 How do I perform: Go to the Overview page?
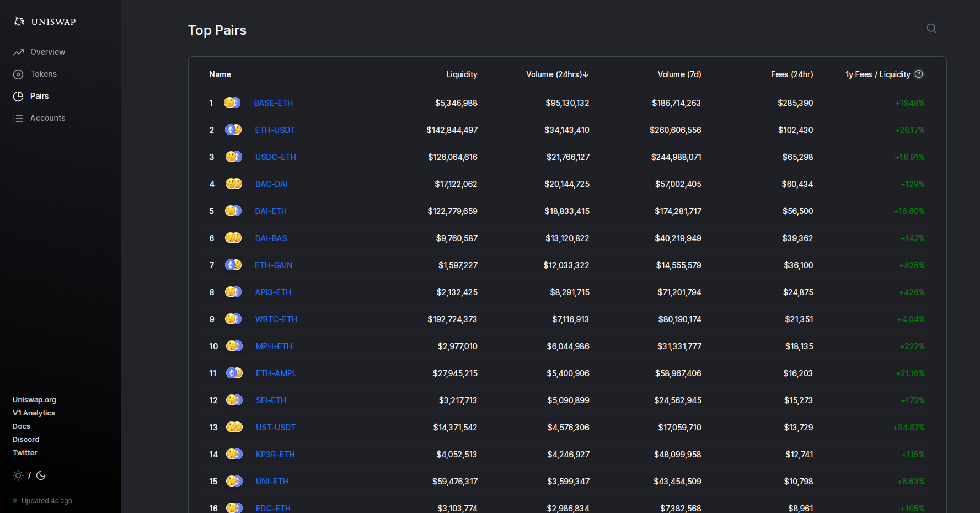[x=47, y=52]
